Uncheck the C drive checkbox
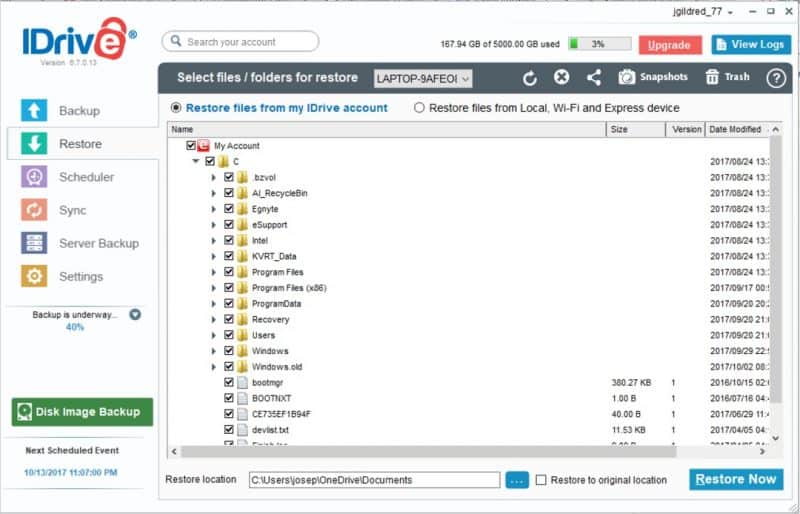This screenshot has height=514, width=800. pyautogui.click(x=210, y=161)
